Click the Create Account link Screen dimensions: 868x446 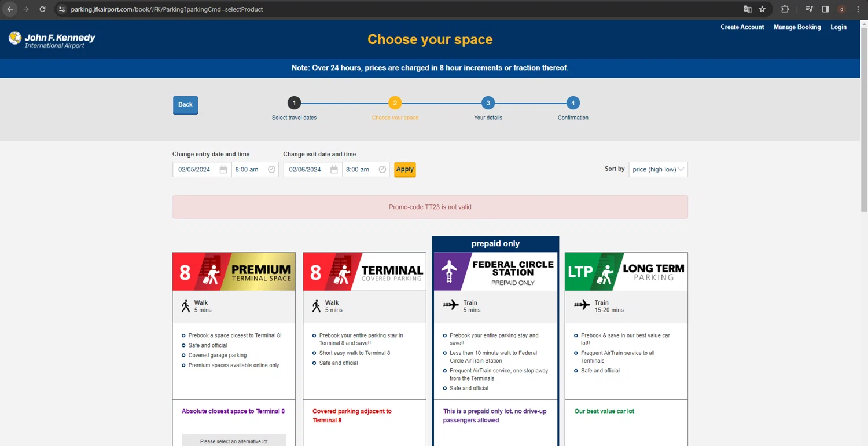pos(742,27)
